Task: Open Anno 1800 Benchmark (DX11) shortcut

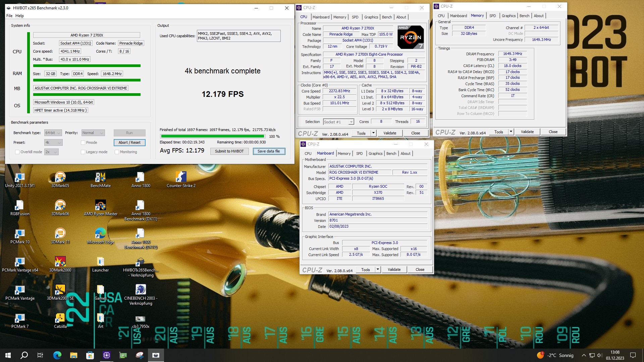Action: coord(141,210)
